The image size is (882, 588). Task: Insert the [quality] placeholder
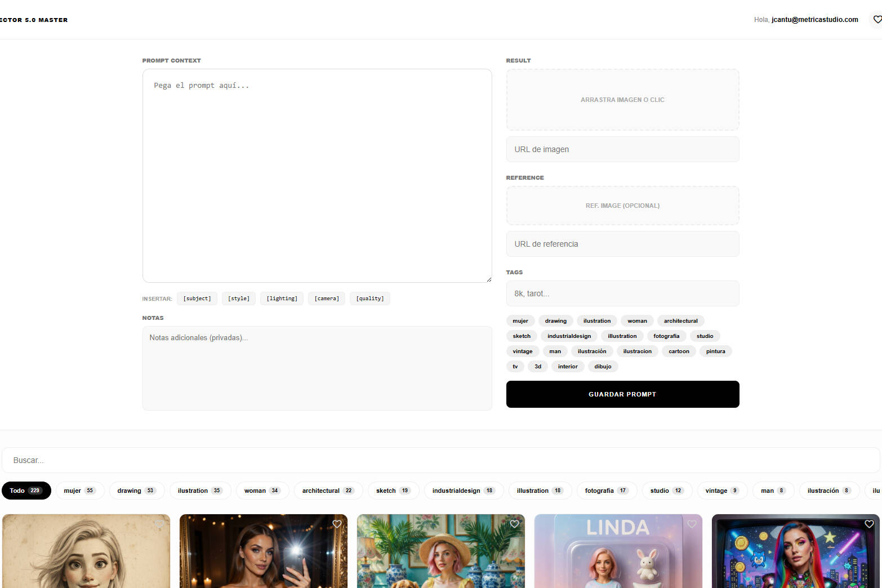(369, 299)
